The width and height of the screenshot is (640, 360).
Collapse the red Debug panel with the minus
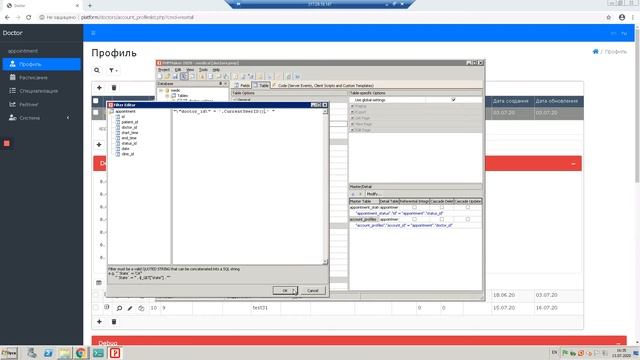pos(573,164)
